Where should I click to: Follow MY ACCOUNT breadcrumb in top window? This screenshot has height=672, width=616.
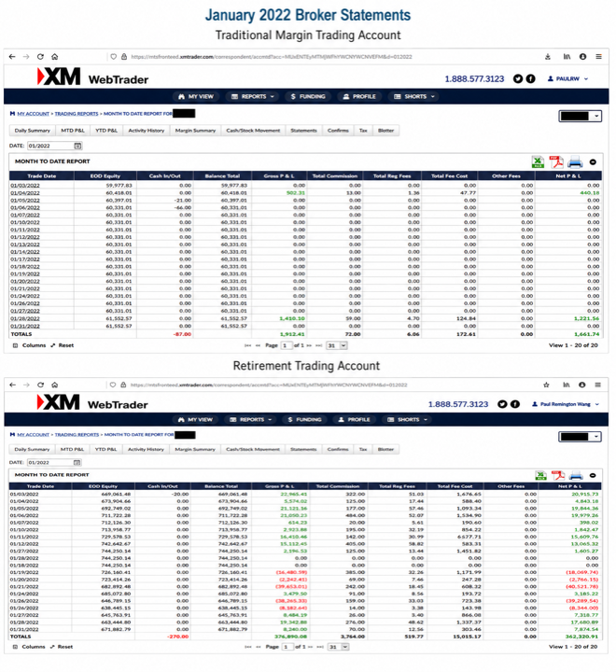pyautogui.click(x=33, y=114)
